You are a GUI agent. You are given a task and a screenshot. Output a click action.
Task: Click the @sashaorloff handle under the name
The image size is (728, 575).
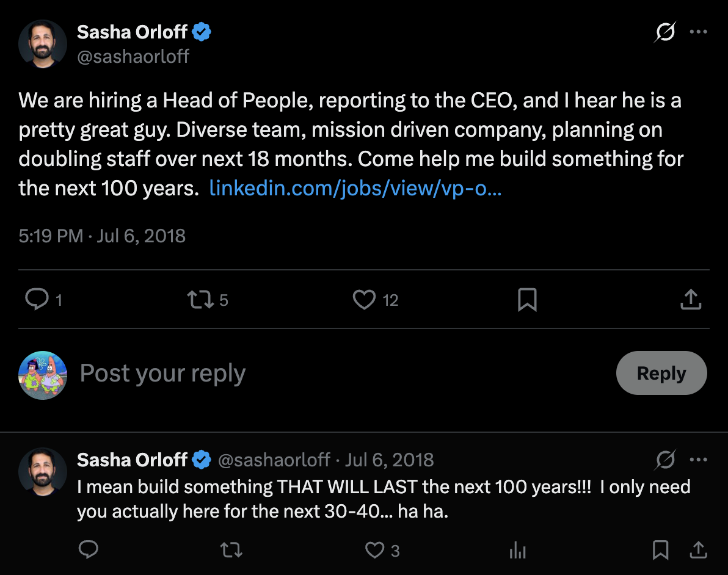tap(133, 57)
